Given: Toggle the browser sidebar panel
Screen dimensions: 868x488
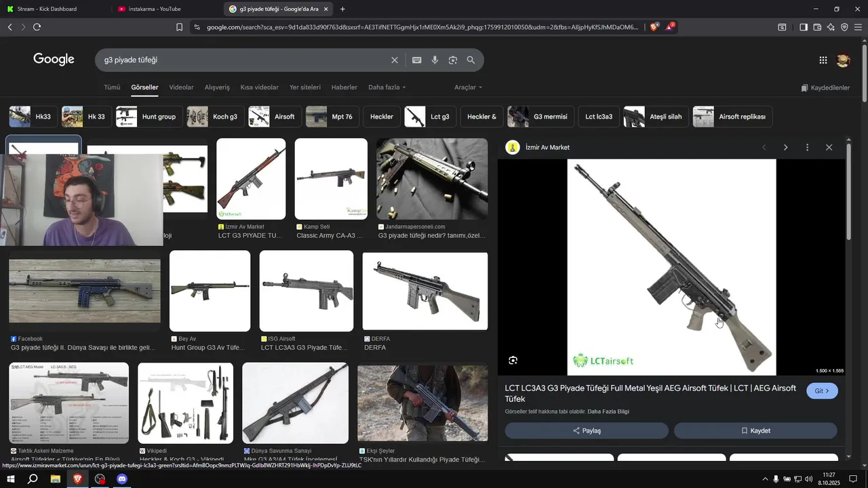Looking at the screenshot, I should coord(804,27).
